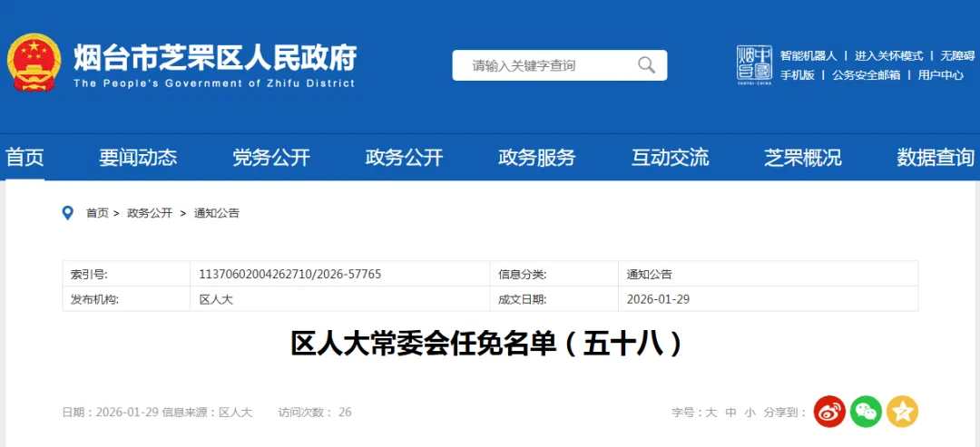The height and width of the screenshot is (447, 980).
Task: Open the 政务服务 navigation tab
Action: tap(537, 158)
